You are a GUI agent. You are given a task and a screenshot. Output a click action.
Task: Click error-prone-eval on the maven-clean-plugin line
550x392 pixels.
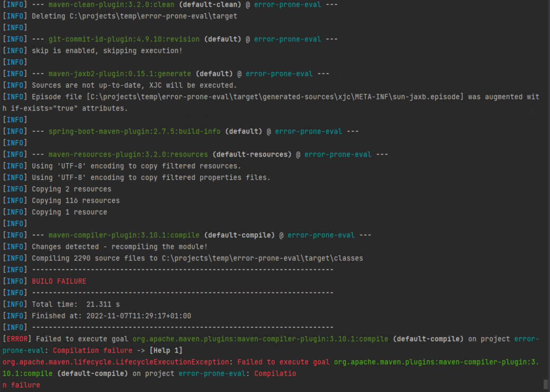[x=287, y=5]
